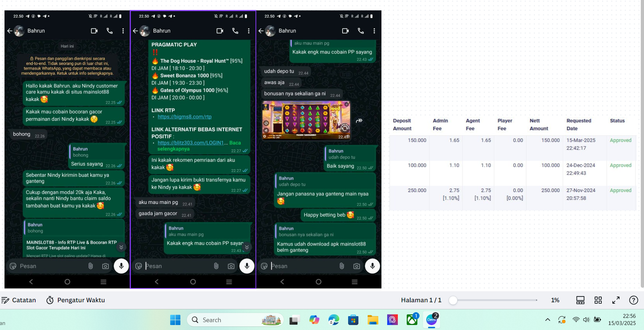This screenshot has height=330, width=644.
Task: Open Copilot from the taskbar
Action: pyautogui.click(x=314, y=320)
